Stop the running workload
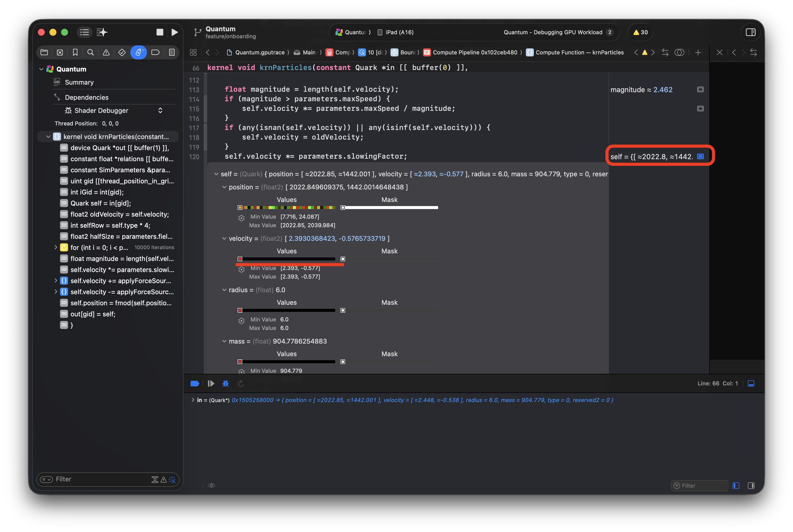 pyautogui.click(x=160, y=32)
